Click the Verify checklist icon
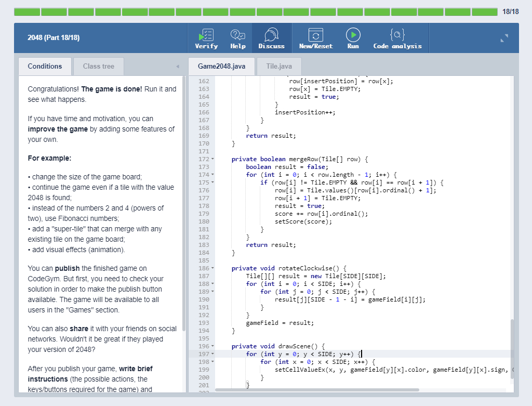532x406 pixels. (206, 35)
